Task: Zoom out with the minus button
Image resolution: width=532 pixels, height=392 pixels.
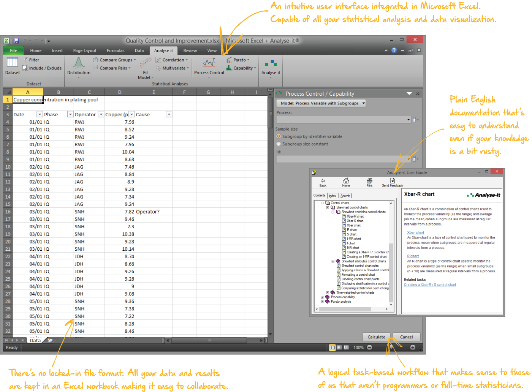Action: coord(369,348)
